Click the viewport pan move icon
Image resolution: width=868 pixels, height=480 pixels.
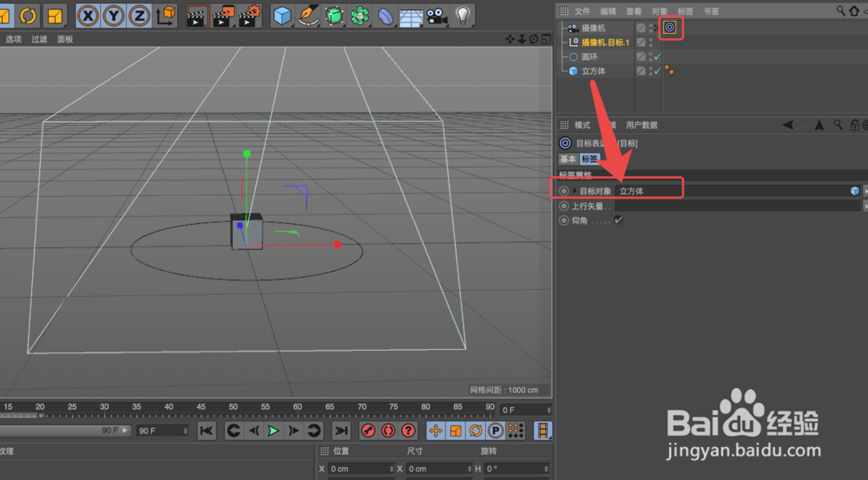[x=510, y=39]
